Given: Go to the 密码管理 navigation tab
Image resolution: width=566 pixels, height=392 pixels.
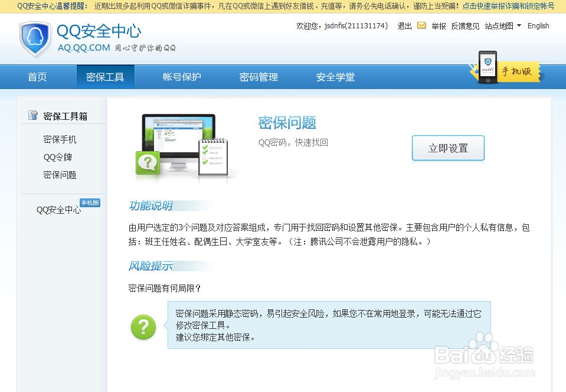Looking at the screenshot, I should click(259, 77).
